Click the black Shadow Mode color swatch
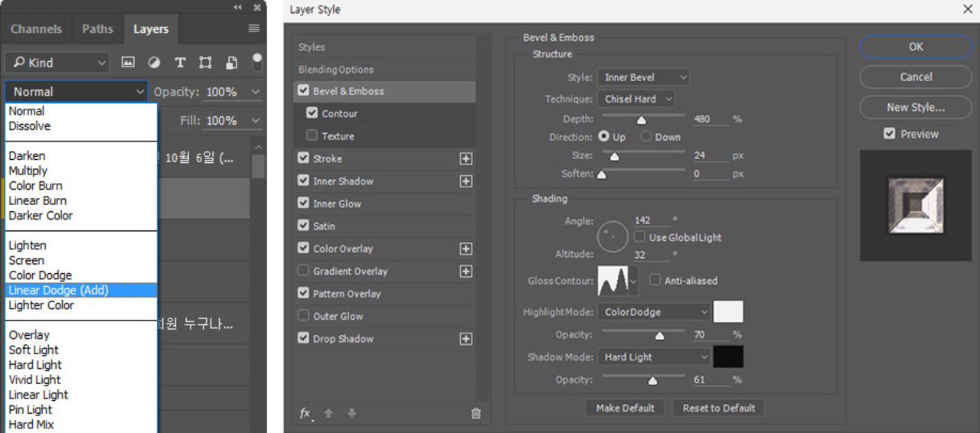The width and height of the screenshot is (980, 433). (x=727, y=356)
